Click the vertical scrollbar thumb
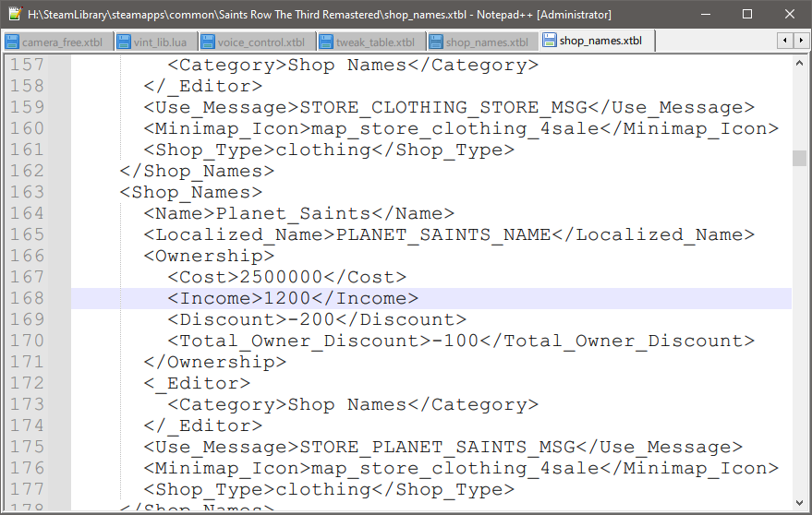 tap(799, 159)
